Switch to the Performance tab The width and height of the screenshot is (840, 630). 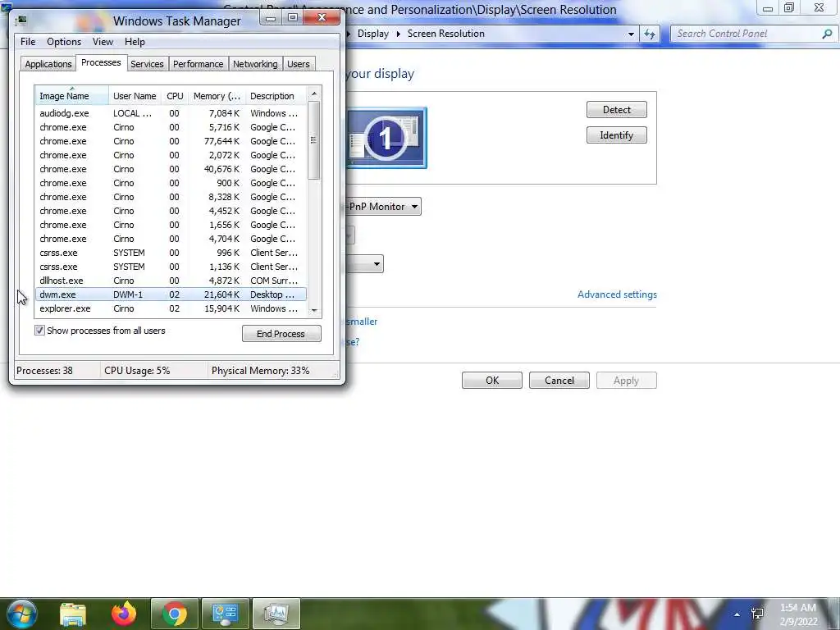point(198,64)
